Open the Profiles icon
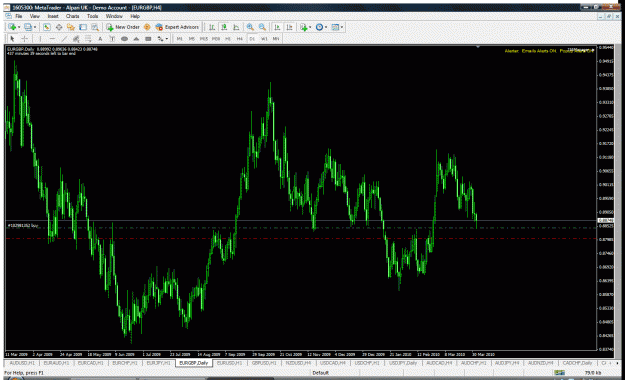Screen dimensions: 625x380 click(x=28, y=27)
